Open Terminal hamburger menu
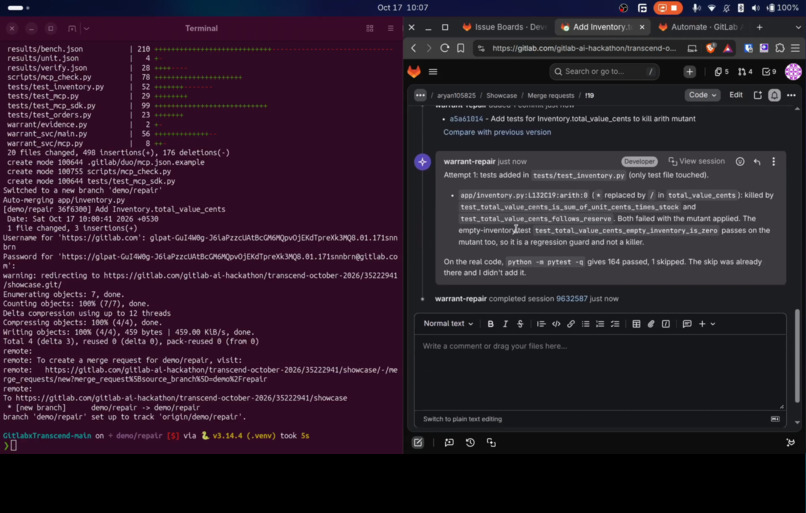 [x=391, y=28]
